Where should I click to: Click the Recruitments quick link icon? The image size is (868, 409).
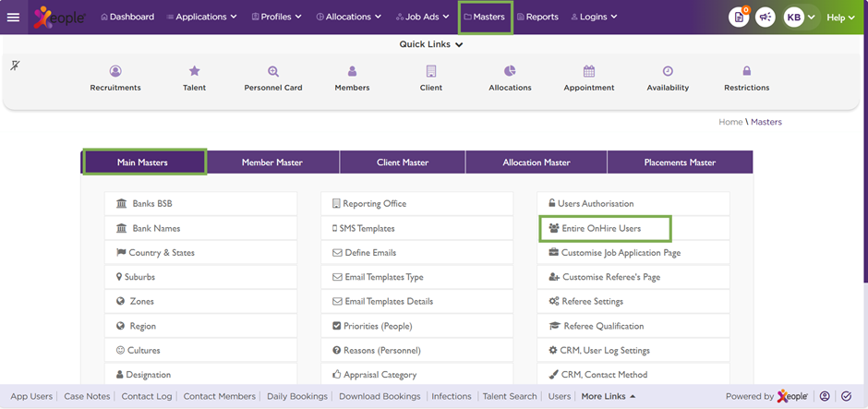(115, 71)
